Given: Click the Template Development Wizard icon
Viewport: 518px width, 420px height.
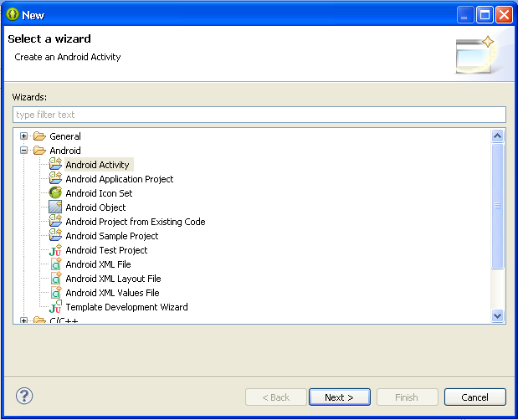Looking at the screenshot, I should 55,307.
